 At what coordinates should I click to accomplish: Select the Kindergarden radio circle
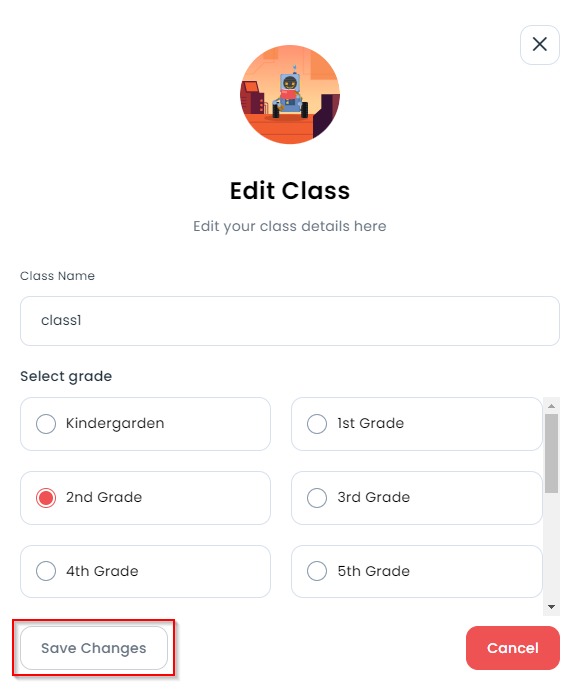46,423
